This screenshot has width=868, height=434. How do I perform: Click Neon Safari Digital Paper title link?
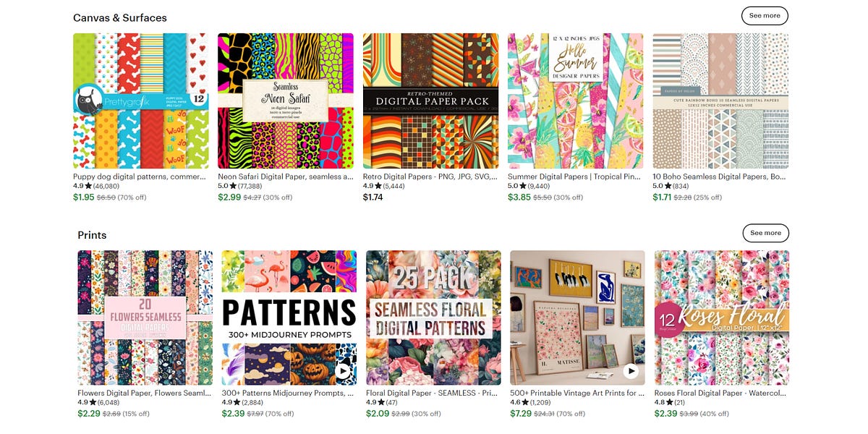pos(285,176)
